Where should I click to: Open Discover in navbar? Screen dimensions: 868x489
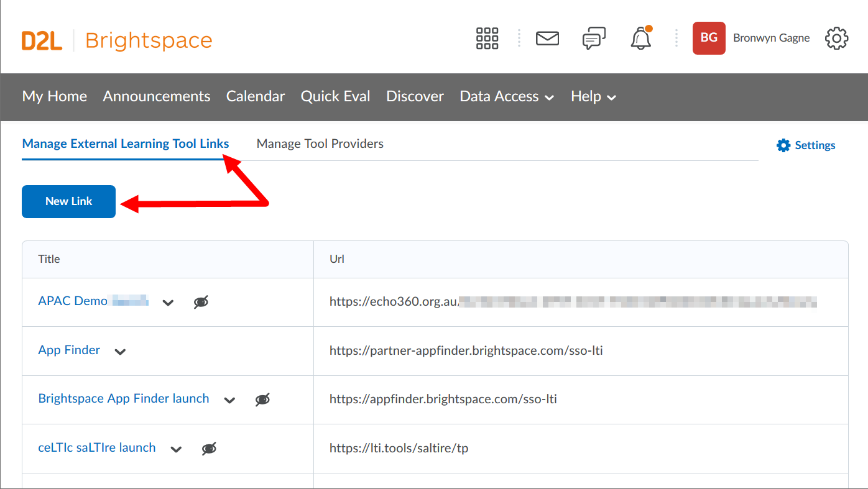coord(415,96)
